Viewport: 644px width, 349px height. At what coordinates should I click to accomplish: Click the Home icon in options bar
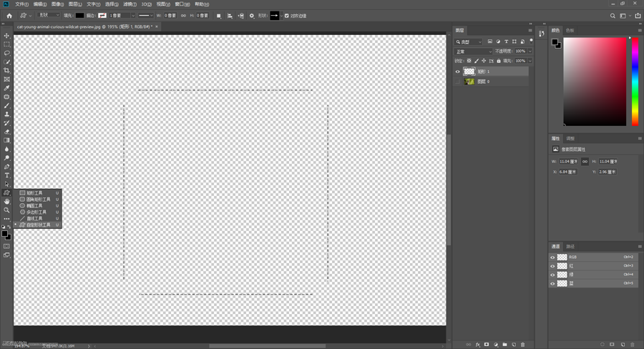[x=9, y=15]
